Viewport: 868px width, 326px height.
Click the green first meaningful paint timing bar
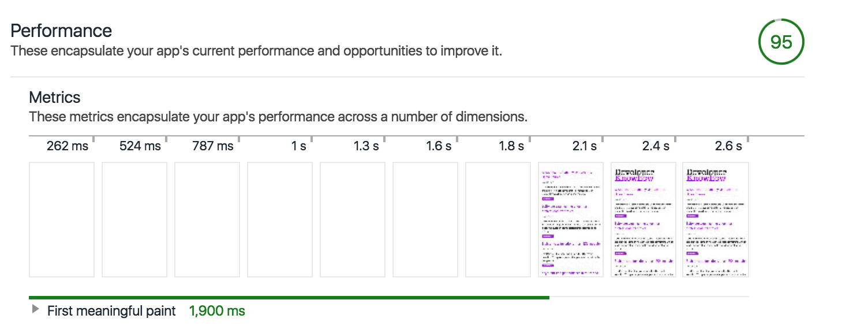289,298
